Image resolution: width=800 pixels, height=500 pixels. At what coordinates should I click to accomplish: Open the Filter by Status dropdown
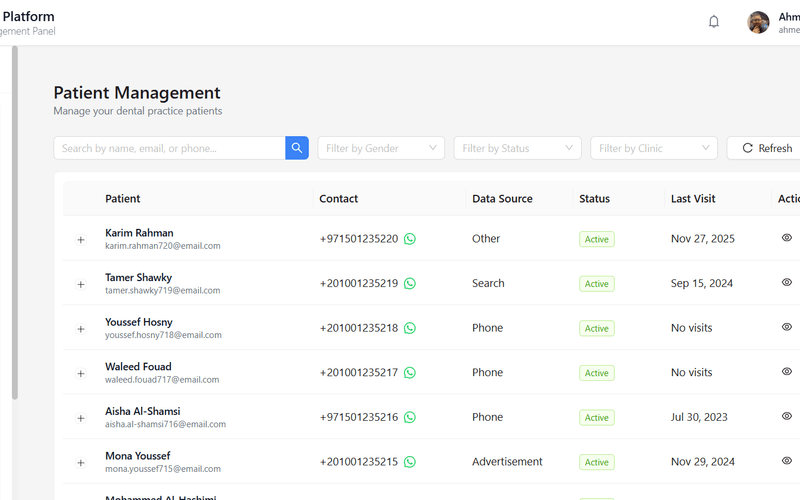pos(517,148)
